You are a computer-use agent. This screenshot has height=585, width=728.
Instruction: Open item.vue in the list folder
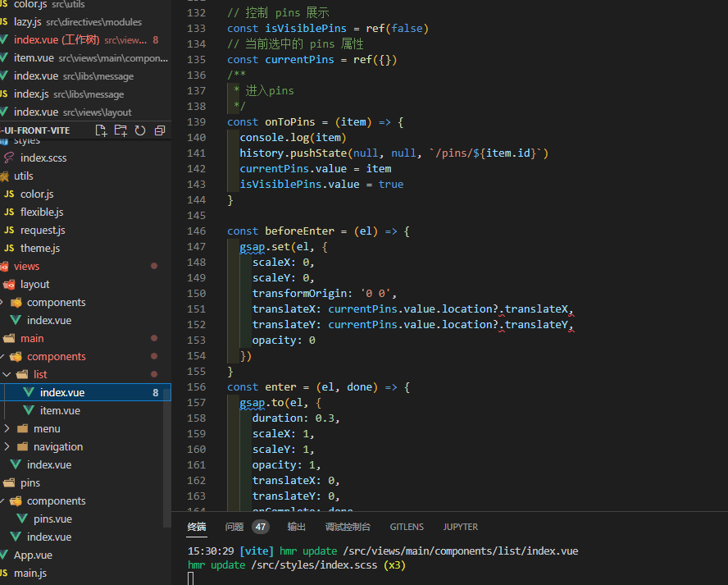click(x=60, y=410)
